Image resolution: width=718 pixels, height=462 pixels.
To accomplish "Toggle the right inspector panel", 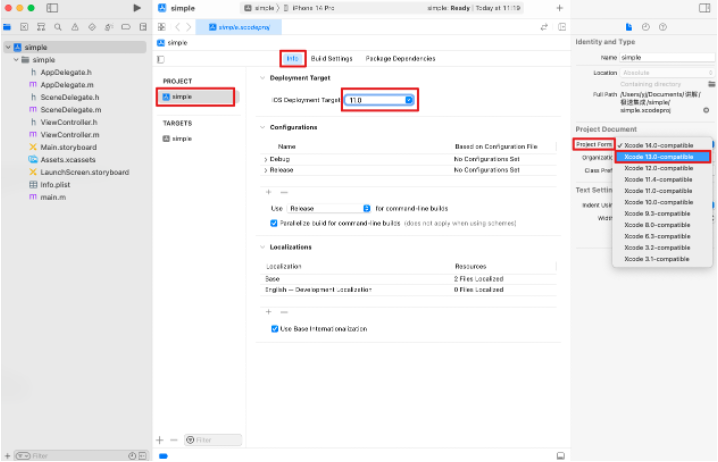I will (x=704, y=8).
